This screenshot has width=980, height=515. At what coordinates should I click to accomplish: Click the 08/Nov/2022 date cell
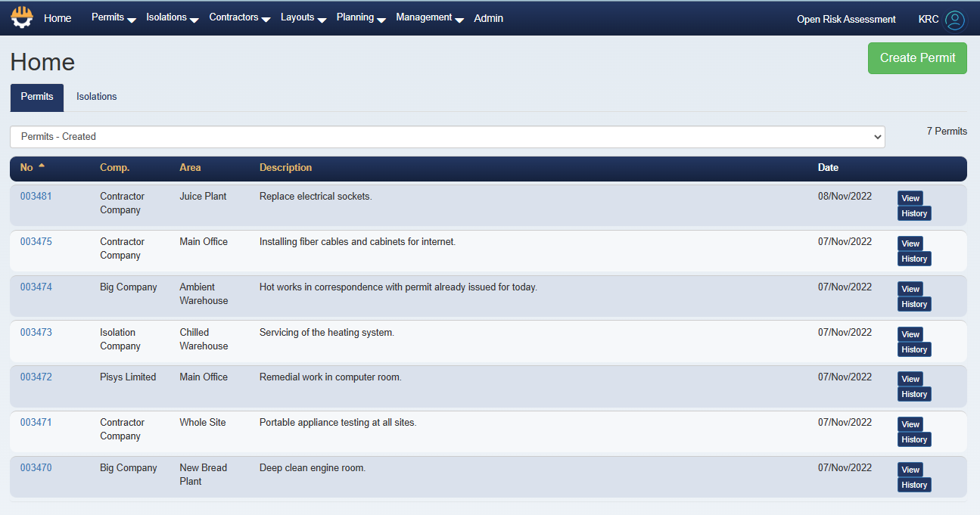coord(845,197)
